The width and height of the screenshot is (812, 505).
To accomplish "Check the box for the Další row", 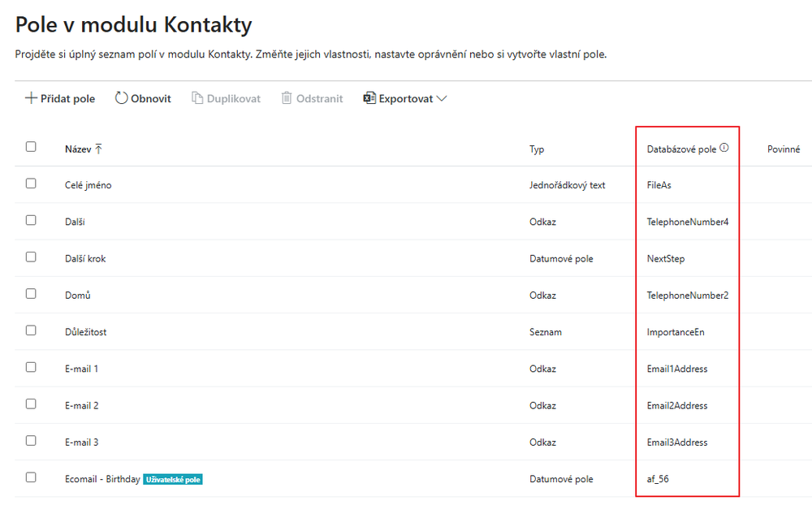I will point(31,220).
